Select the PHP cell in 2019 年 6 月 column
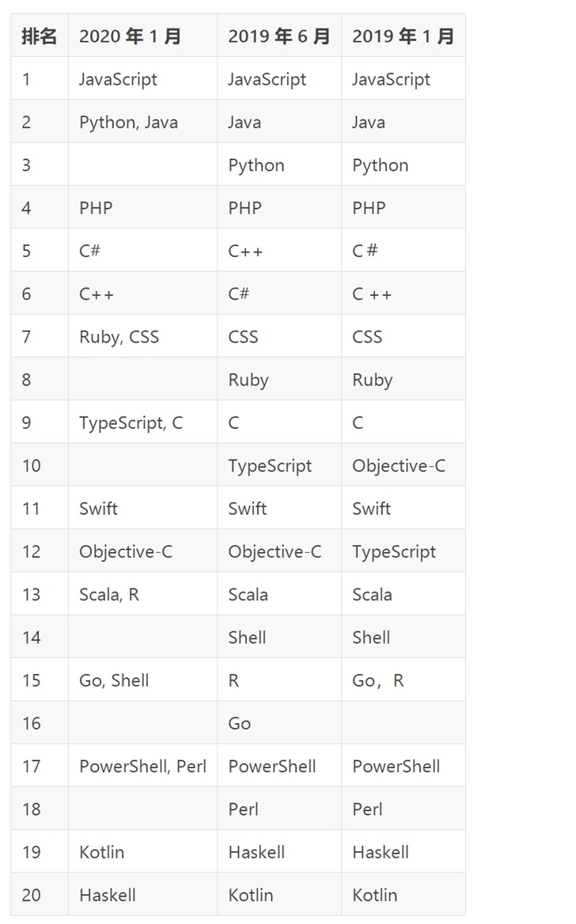Viewport: 576px width, 924px height. pos(279,208)
